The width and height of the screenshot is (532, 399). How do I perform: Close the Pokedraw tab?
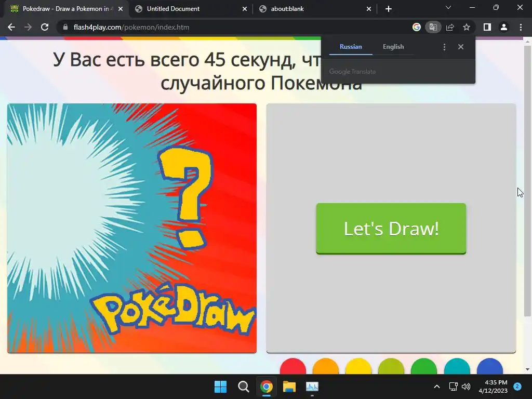121,9
